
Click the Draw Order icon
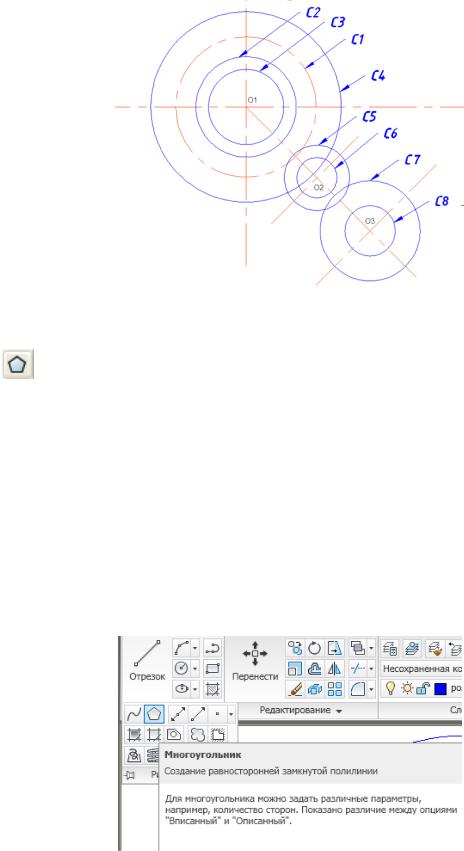click(358, 647)
